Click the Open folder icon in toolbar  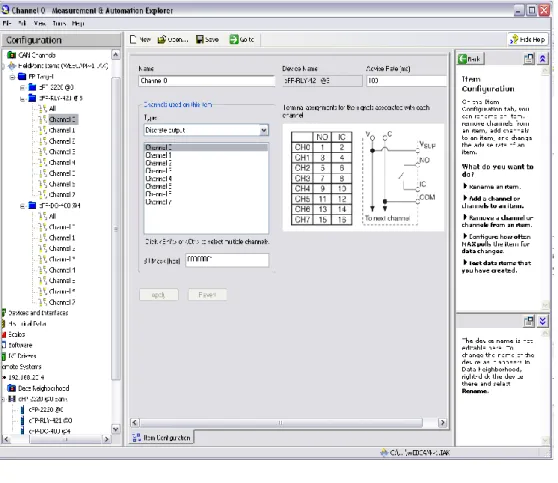(162, 40)
